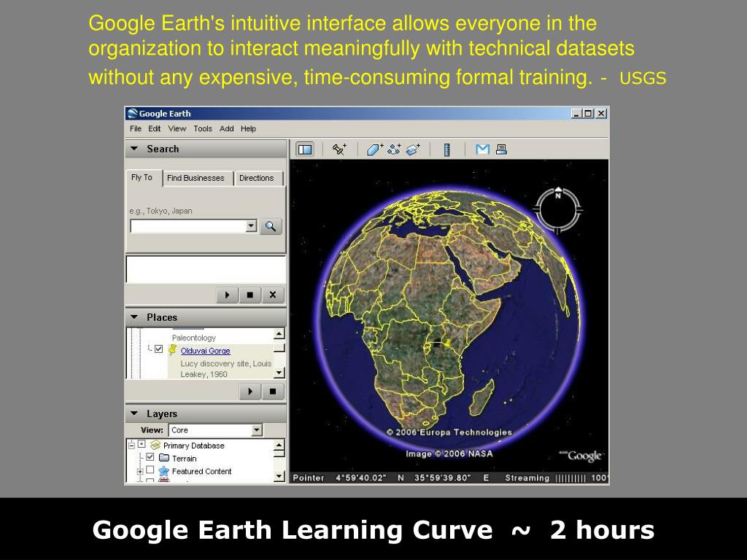Click the Add Path toolbar icon
This screenshot has width=747, height=560.
[394, 149]
